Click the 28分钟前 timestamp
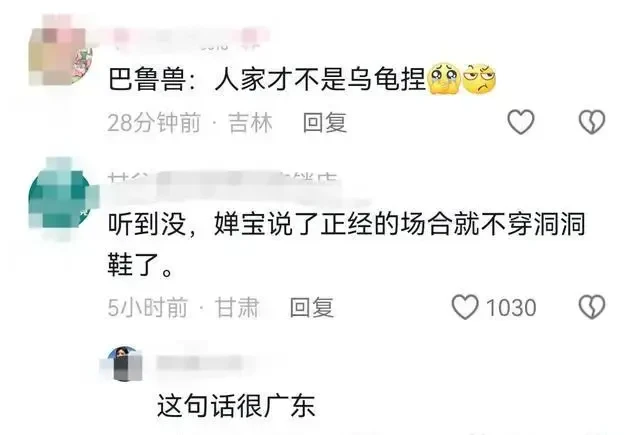This screenshot has height=435, width=640. tap(154, 122)
